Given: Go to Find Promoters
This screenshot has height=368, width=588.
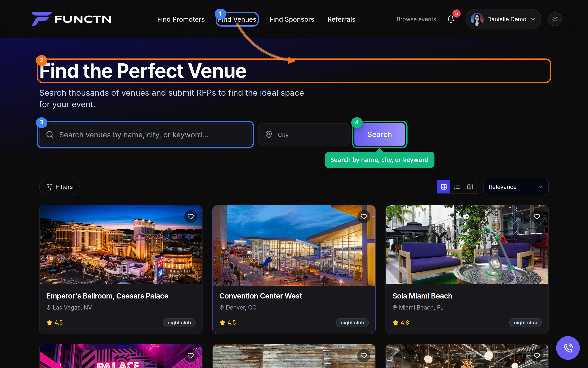Looking at the screenshot, I should tap(181, 19).
